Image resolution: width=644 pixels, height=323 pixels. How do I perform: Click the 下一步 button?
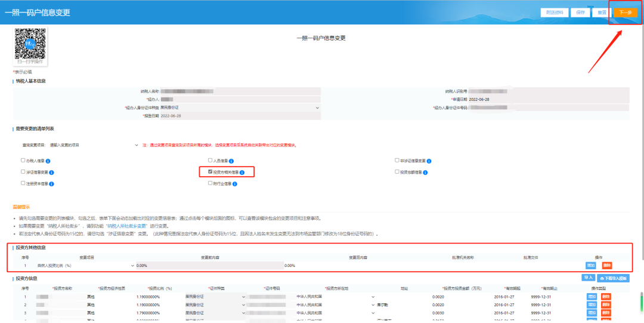[625, 13]
